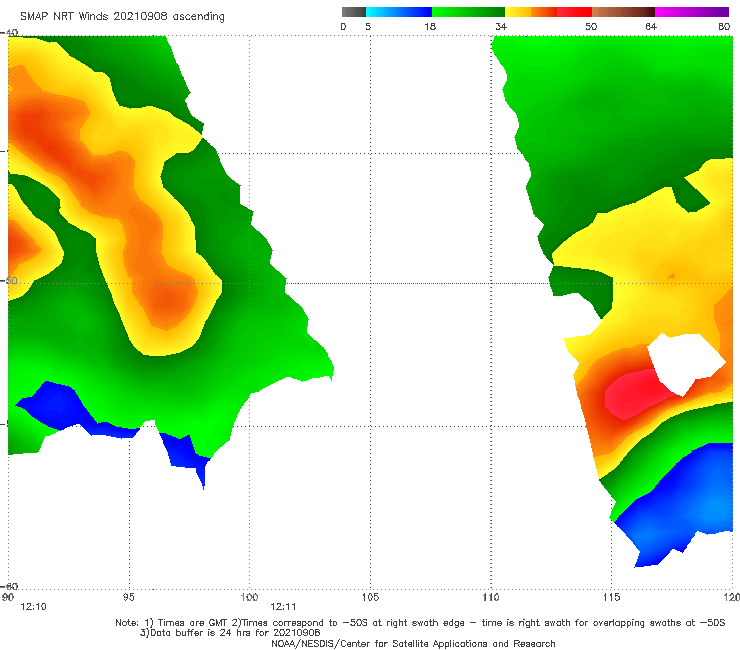Click the color bar label "18"
This screenshot has height=650, width=740.
click(430, 26)
